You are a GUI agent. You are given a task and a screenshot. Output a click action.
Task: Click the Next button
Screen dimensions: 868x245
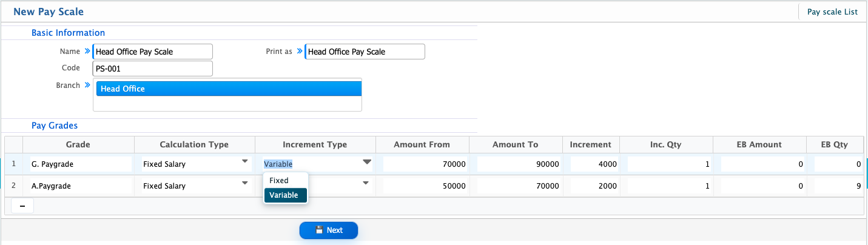point(328,230)
